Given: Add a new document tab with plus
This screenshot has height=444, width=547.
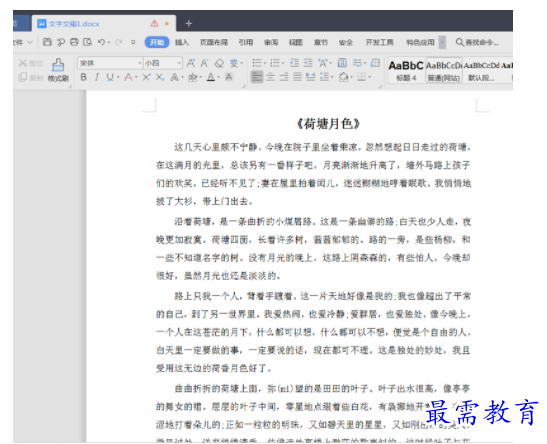Looking at the screenshot, I should click(x=189, y=23).
